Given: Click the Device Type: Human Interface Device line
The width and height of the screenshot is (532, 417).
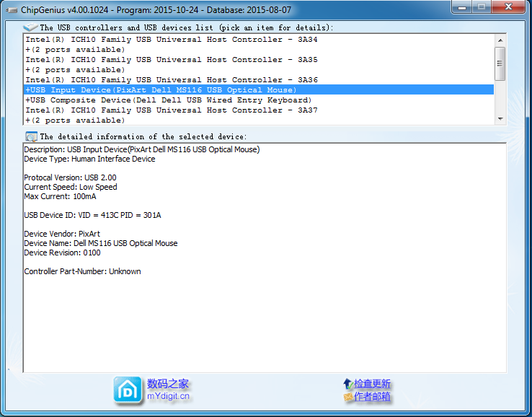Looking at the screenshot, I should click(x=89, y=159).
